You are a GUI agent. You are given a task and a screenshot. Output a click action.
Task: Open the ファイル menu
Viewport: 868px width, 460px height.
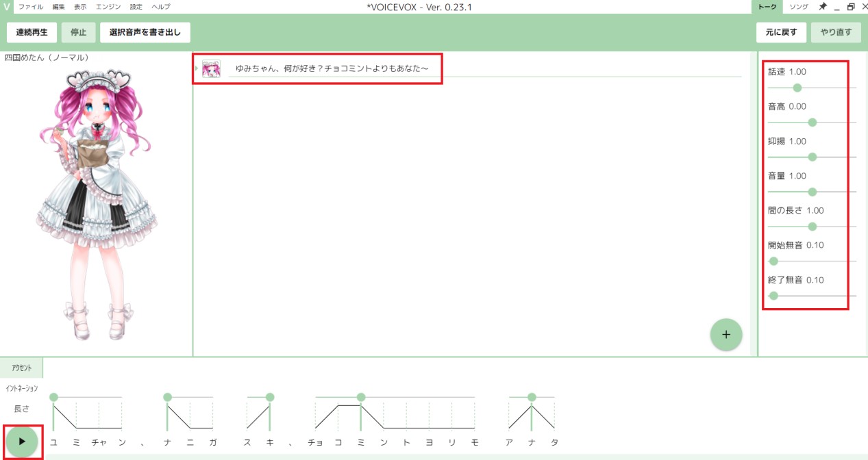pyautogui.click(x=30, y=7)
